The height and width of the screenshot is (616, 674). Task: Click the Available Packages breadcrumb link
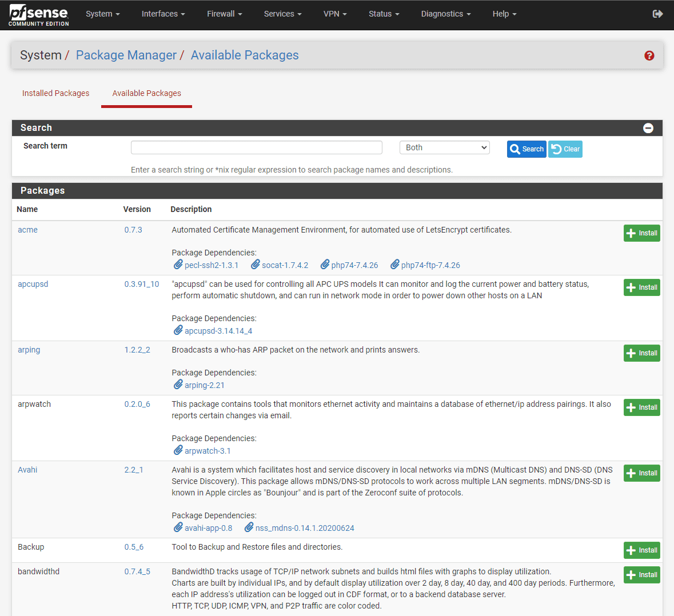click(245, 55)
